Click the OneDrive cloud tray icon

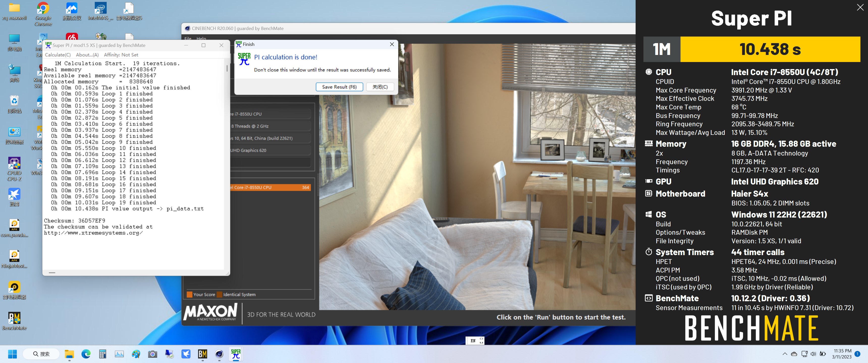(x=794, y=354)
